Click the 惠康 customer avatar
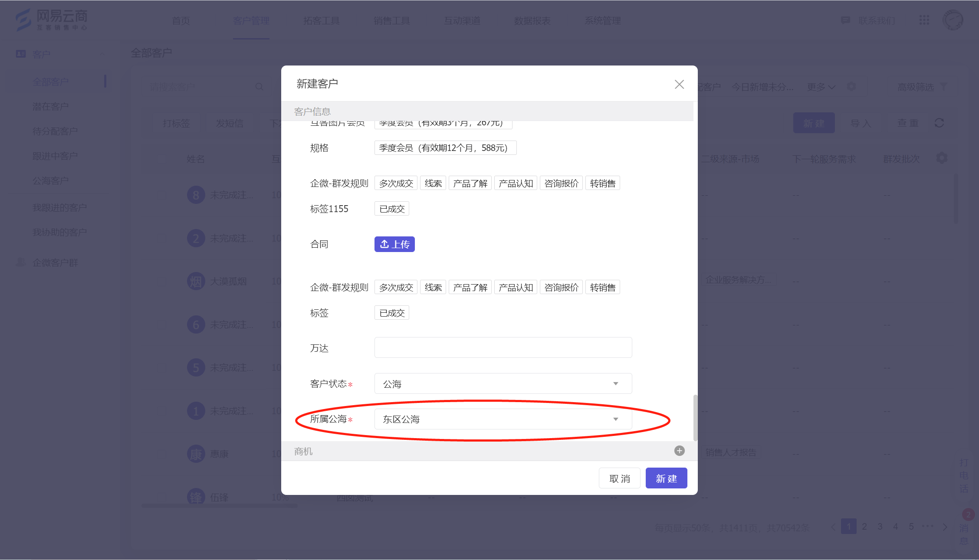The width and height of the screenshot is (979, 560). (x=196, y=454)
